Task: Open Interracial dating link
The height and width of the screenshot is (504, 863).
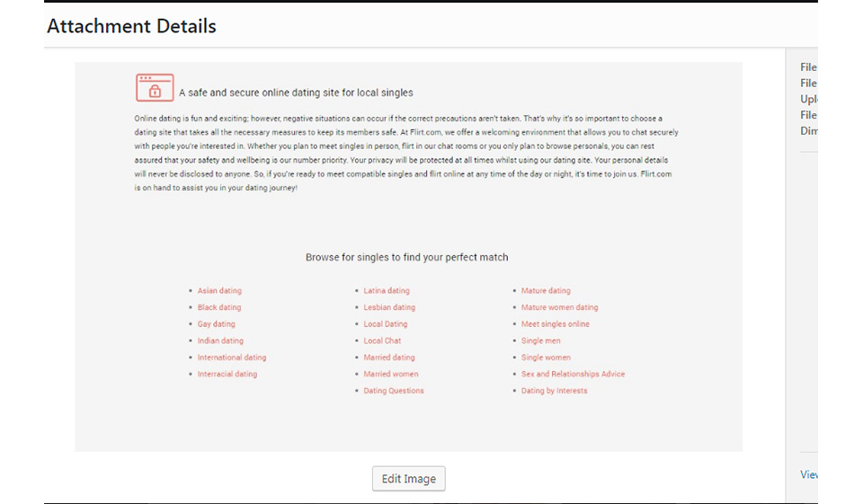Action: (x=227, y=375)
